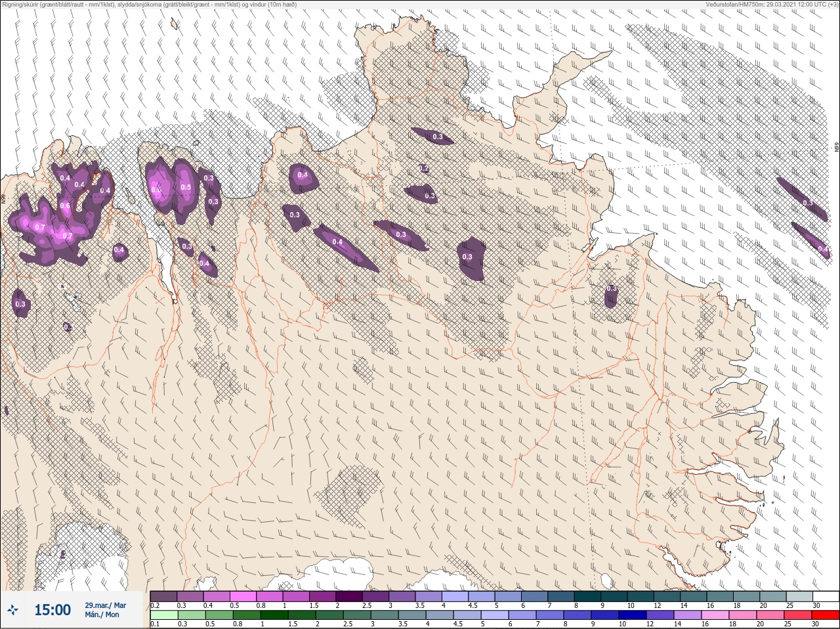Viewport: 840px width, 629px height.
Task: Click the '29.mar./ Mar' date text
Action: pyautogui.click(x=105, y=605)
